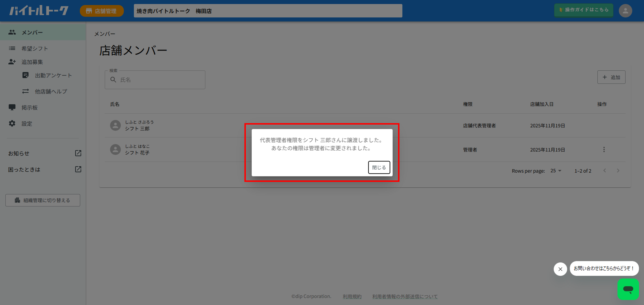Screen dimensions: 644x305
Task: Open the green chat widget button
Action: 628,289
